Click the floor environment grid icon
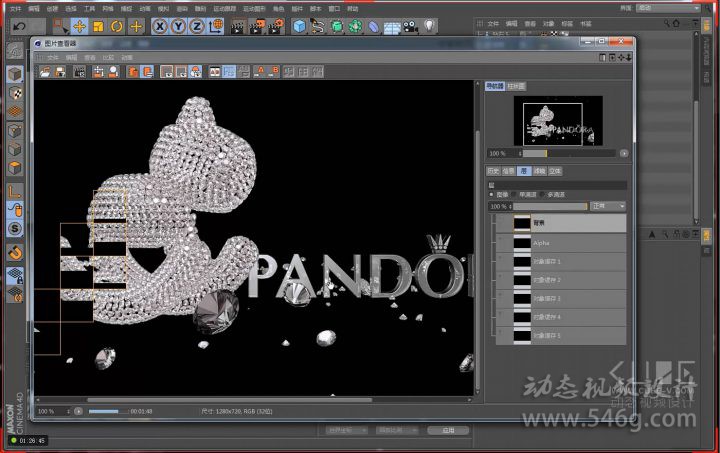Screen dimensions: 720x453 pyautogui.click(x=392, y=28)
